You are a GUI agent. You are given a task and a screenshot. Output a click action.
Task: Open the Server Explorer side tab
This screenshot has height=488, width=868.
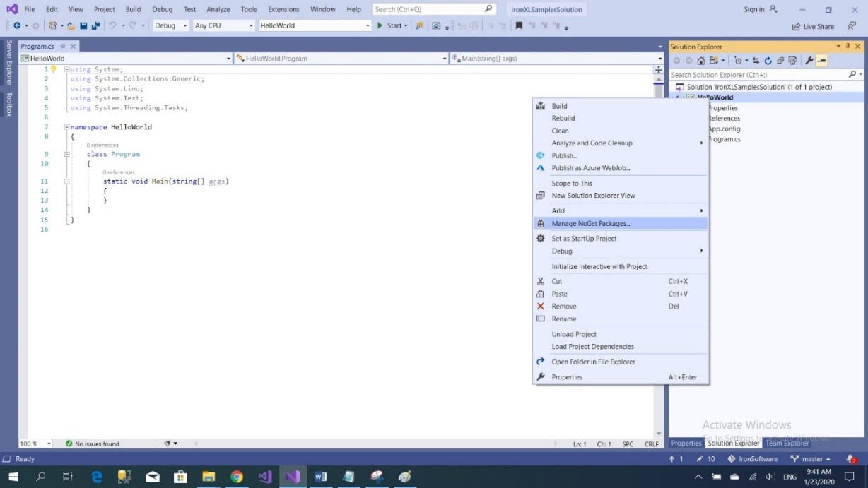(x=9, y=62)
